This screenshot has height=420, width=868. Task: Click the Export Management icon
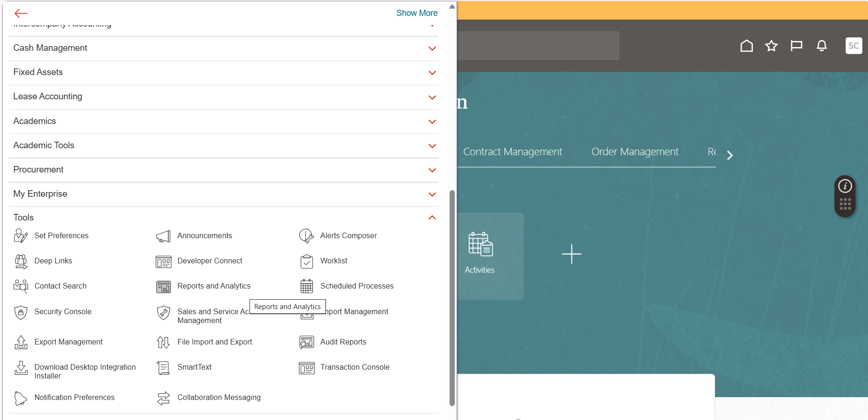point(21,342)
